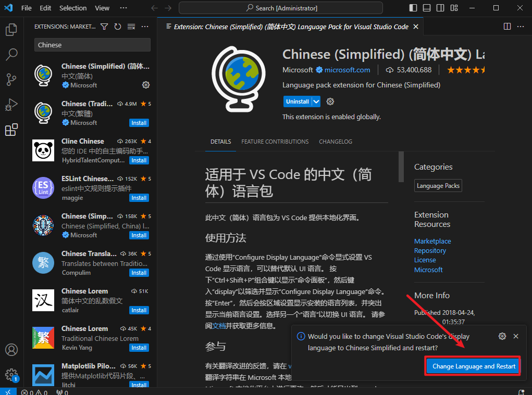Go back using navigation arrow
Screen dimensions: 532x395
tap(154, 8)
